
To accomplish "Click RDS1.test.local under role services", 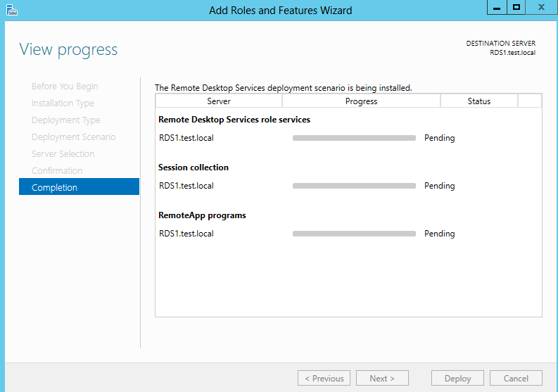I will pos(186,138).
